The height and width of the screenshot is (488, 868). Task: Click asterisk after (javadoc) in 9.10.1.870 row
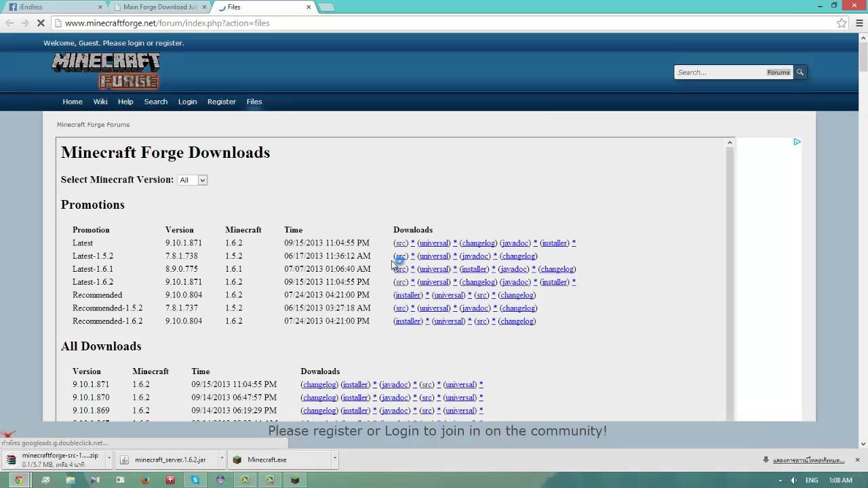[x=415, y=397]
